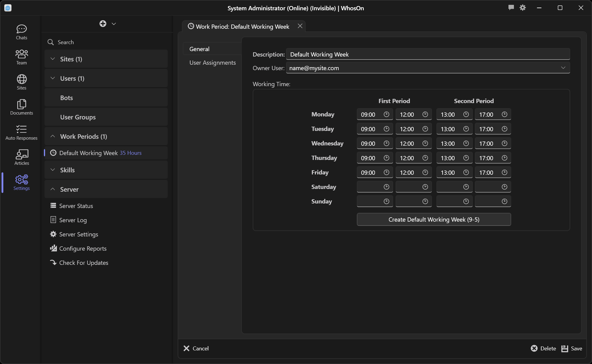The image size is (592, 364).
Task: Switch to the User Assignments tab
Action: click(x=212, y=63)
